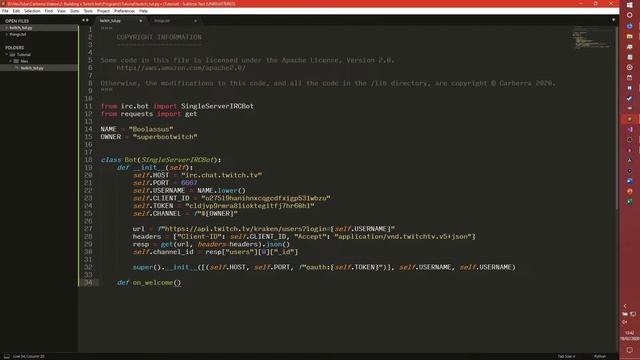Click the Line 34, Column 20 indicator
Screen dimensions: 640x360
click(29, 356)
